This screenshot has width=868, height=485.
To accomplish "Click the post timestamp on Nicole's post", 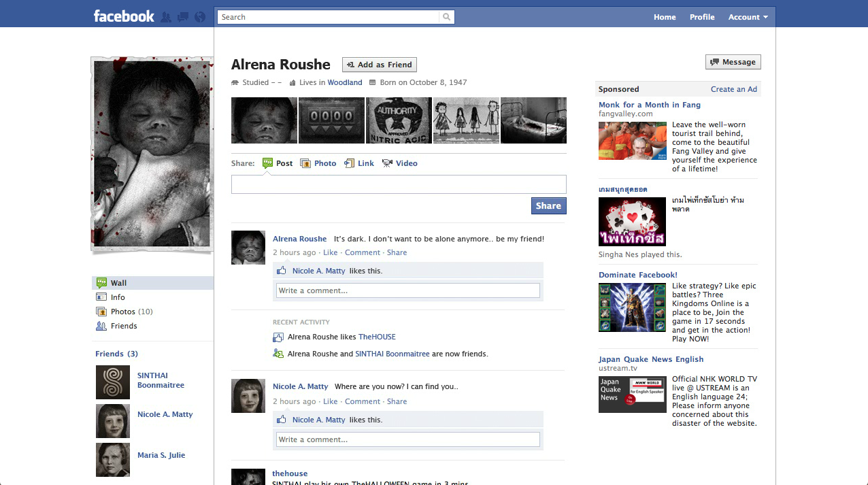I will coord(295,401).
